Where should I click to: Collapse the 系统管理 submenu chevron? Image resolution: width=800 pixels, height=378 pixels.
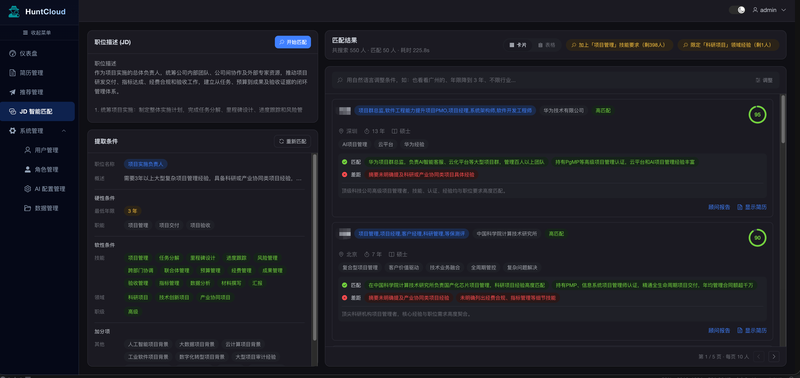64,131
